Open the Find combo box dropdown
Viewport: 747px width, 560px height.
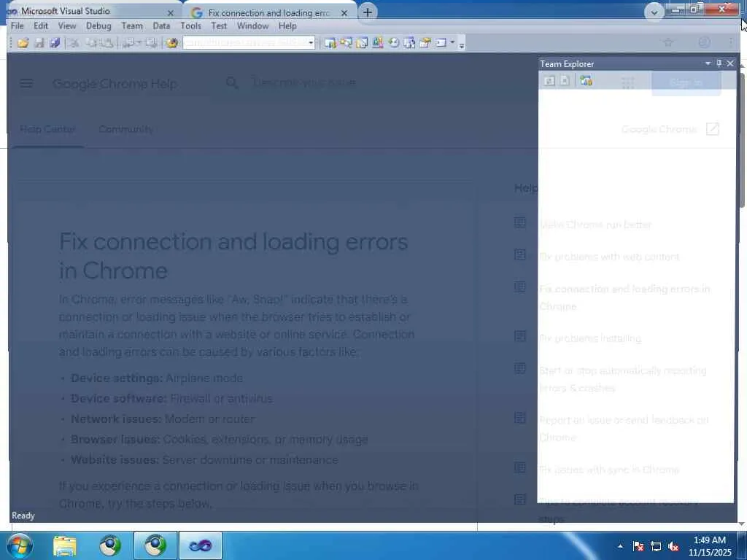point(311,43)
